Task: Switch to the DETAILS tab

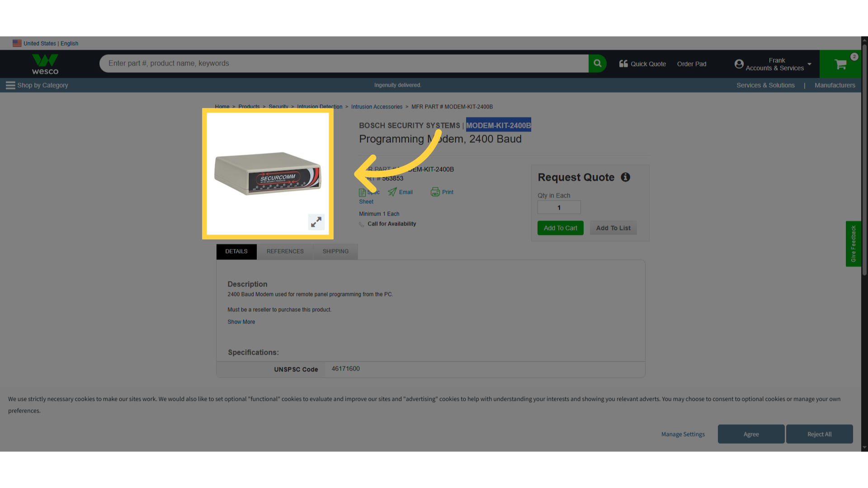Action: 236,252
